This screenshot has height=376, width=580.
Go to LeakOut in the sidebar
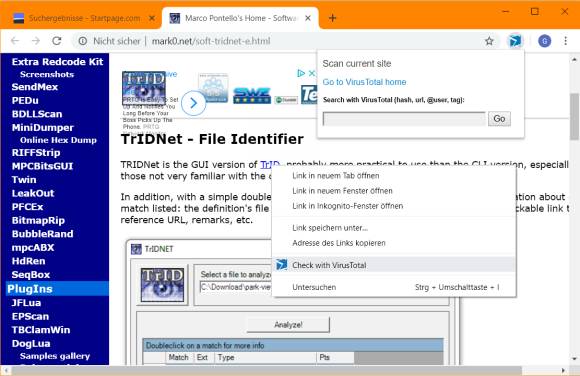pos(33,193)
